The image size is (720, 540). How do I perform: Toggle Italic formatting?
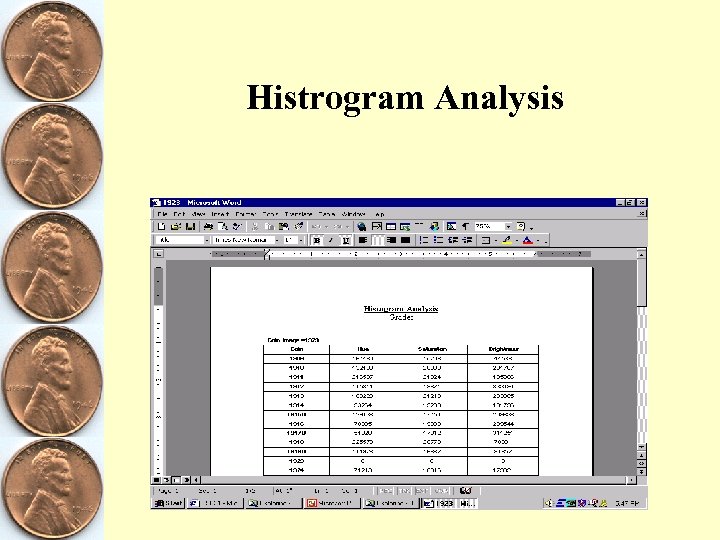pos(331,240)
